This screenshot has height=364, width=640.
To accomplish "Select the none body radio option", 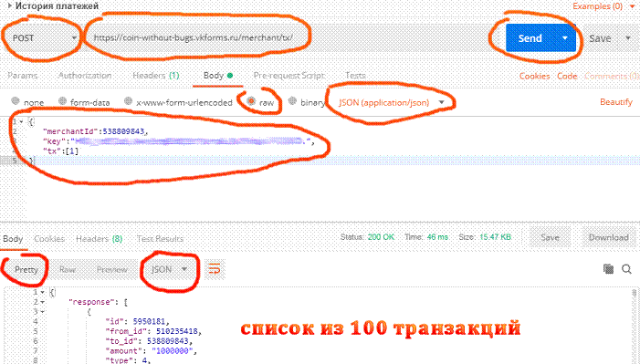I will (x=16, y=100).
